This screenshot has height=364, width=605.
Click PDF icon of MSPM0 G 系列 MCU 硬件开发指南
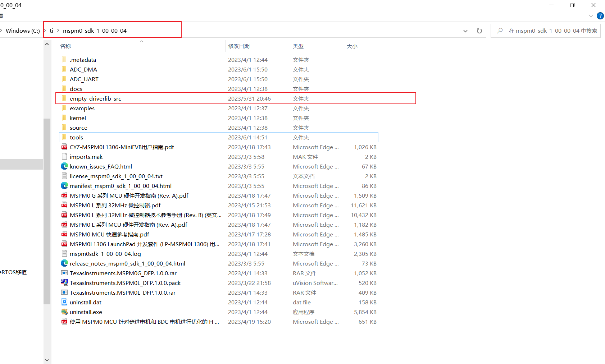(x=64, y=195)
